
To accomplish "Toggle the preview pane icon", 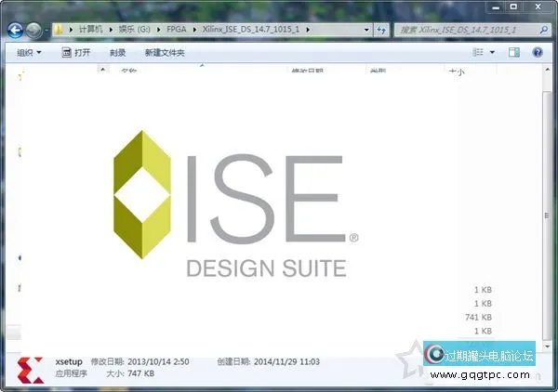I will (513, 53).
